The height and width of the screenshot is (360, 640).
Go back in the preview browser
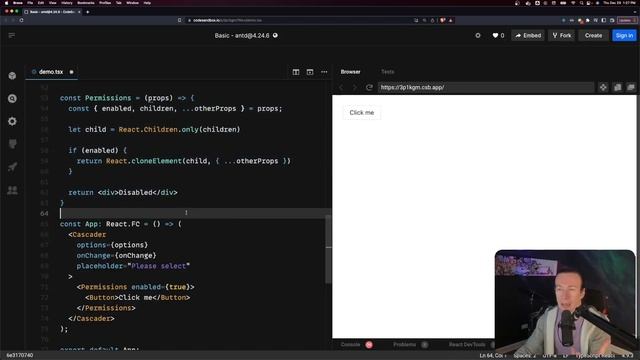pos(341,87)
